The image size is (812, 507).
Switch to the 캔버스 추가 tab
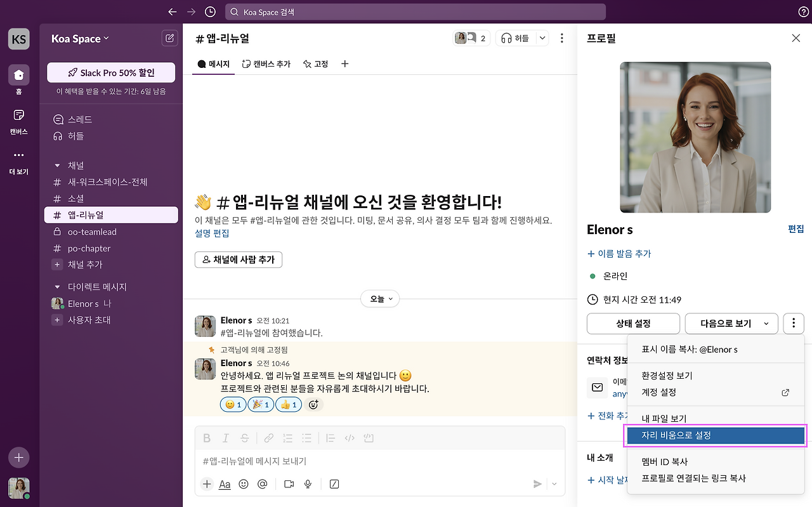click(266, 63)
